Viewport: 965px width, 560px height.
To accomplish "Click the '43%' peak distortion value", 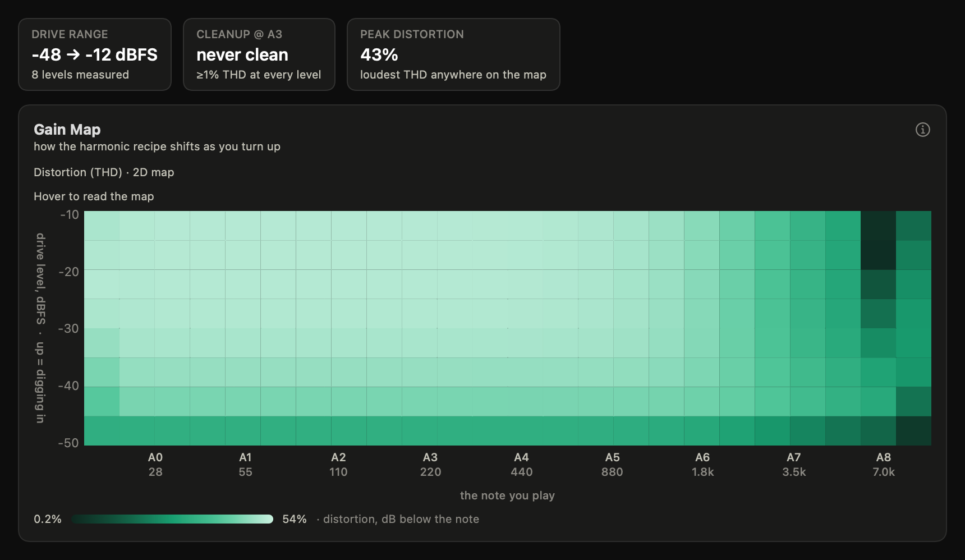I will click(x=379, y=54).
